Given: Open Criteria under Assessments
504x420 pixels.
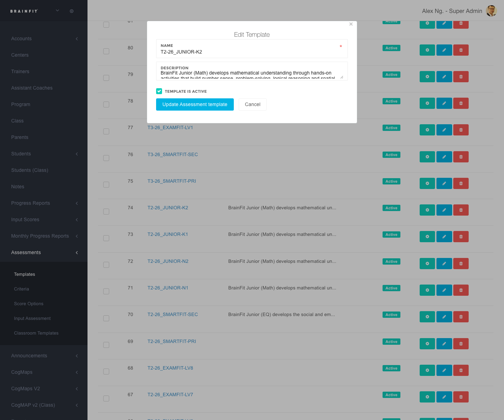Looking at the screenshot, I should click(21, 289).
